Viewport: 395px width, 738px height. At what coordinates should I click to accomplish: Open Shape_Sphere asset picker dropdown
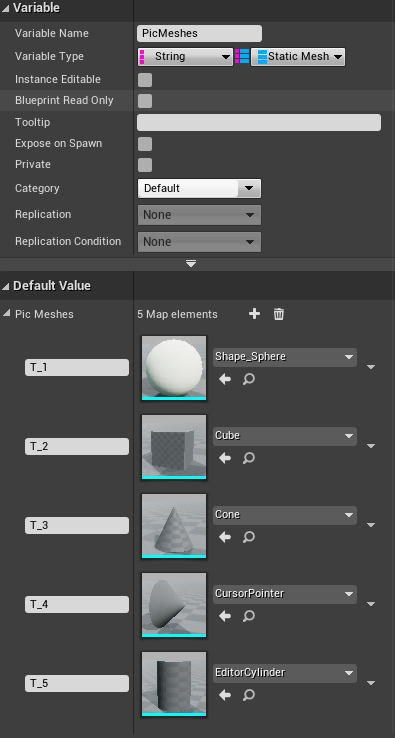coord(285,357)
